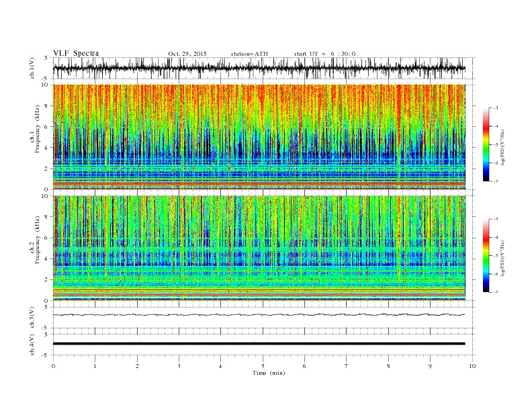Click the "ch.1(V)" axis label
This screenshot has width=532, height=411.
click(x=32, y=68)
